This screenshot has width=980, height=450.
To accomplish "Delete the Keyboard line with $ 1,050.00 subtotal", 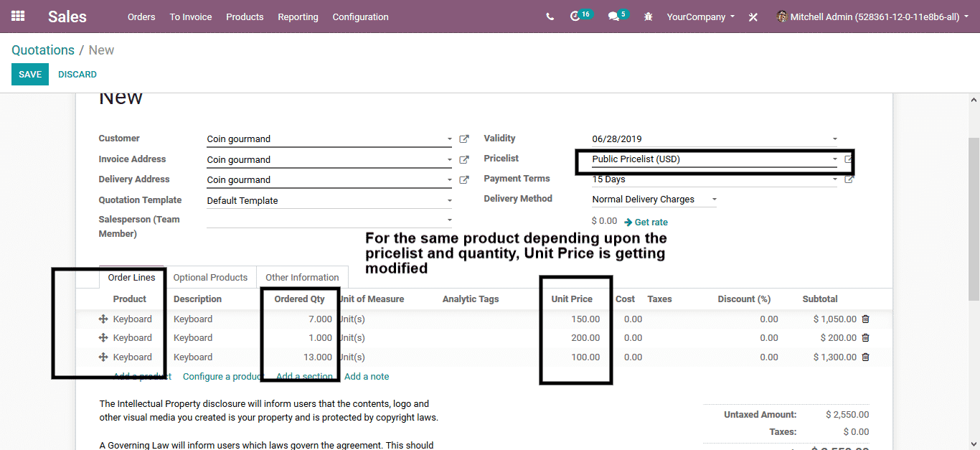I will [865, 319].
